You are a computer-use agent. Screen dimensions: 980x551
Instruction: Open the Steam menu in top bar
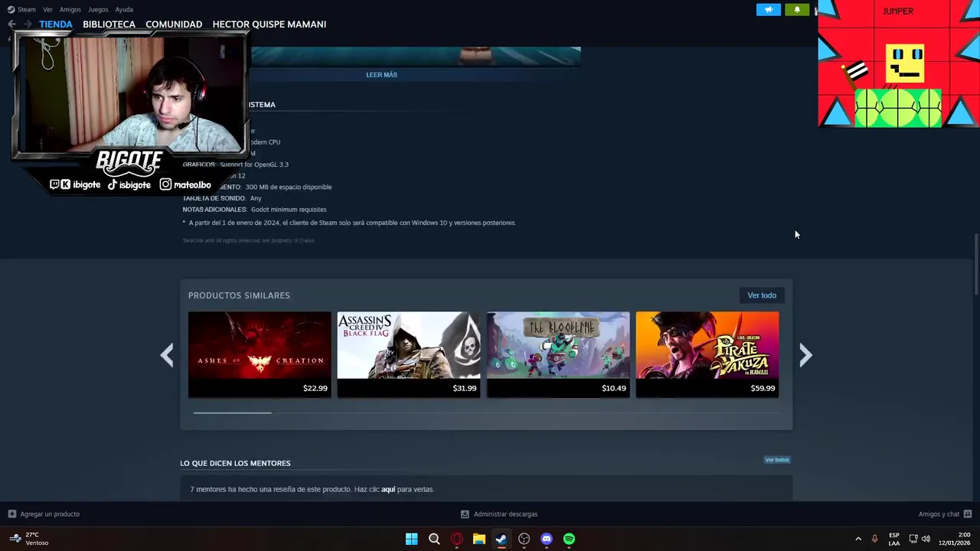click(x=21, y=9)
